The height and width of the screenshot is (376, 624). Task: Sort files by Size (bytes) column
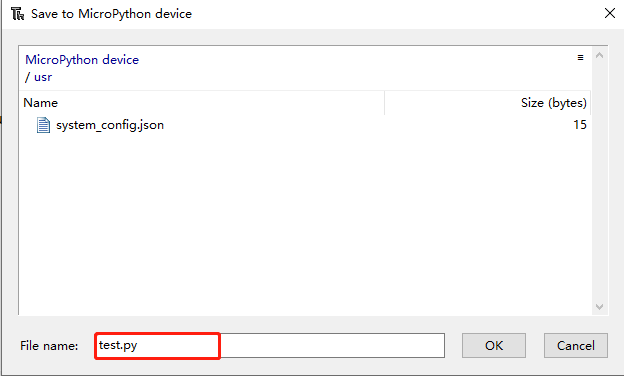(488, 103)
